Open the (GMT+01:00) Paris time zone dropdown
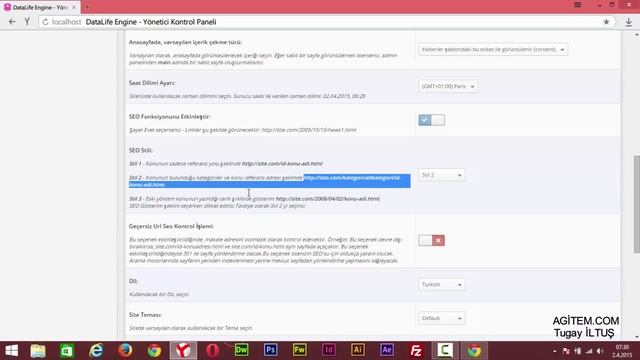 pos(448,86)
